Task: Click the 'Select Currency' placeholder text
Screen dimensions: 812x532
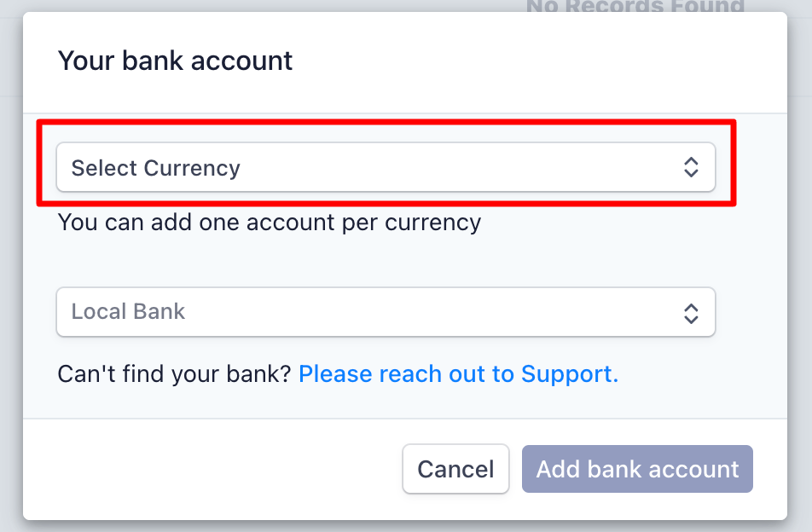Action: (x=156, y=168)
